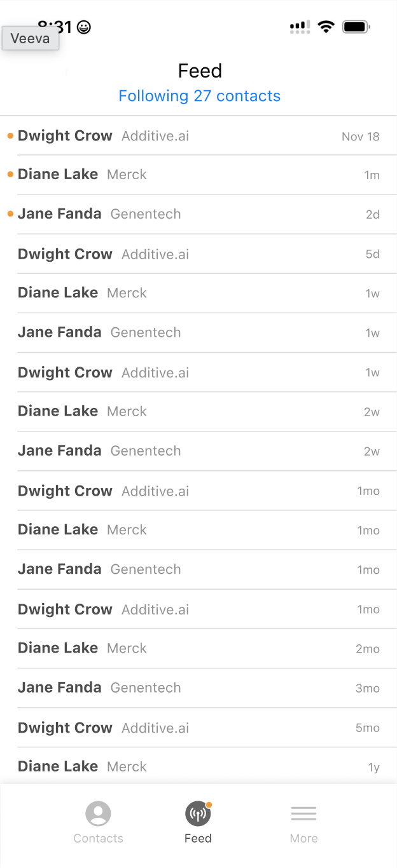
Task: Tap the cellular signal bars icon
Action: coord(300,27)
